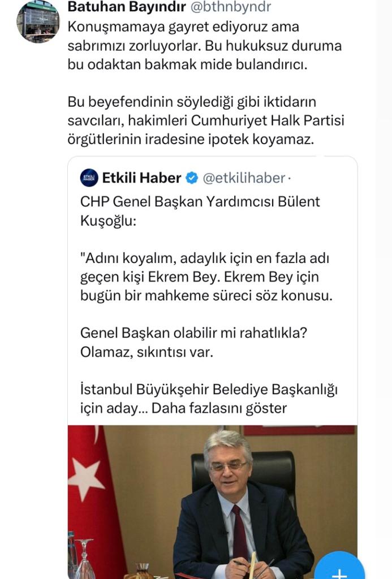This screenshot has width=392, height=579.
Task: Tap the Turkish flag in the photo
Action: point(88,486)
